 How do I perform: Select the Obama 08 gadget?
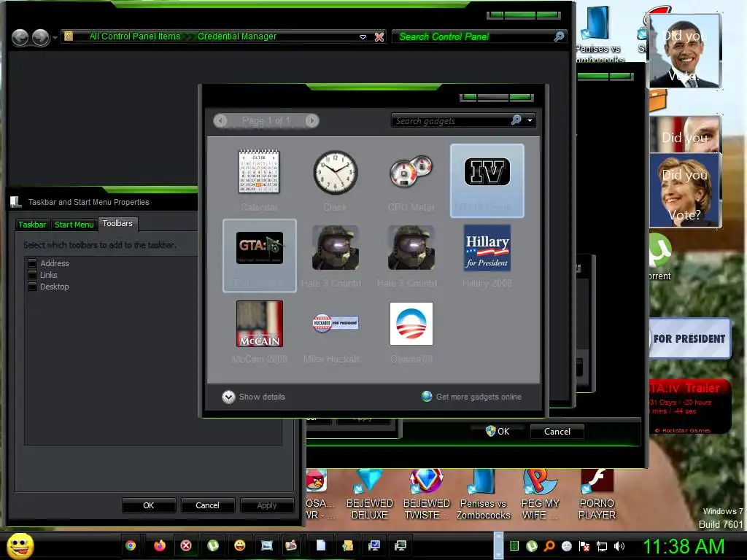411,324
